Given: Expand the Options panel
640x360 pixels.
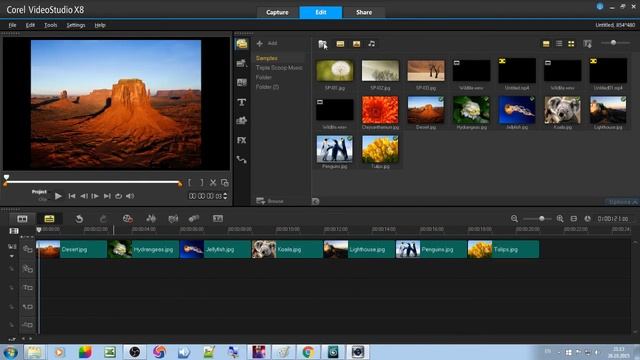Looking at the screenshot, I should pyautogui.click(x=622, y=202).
